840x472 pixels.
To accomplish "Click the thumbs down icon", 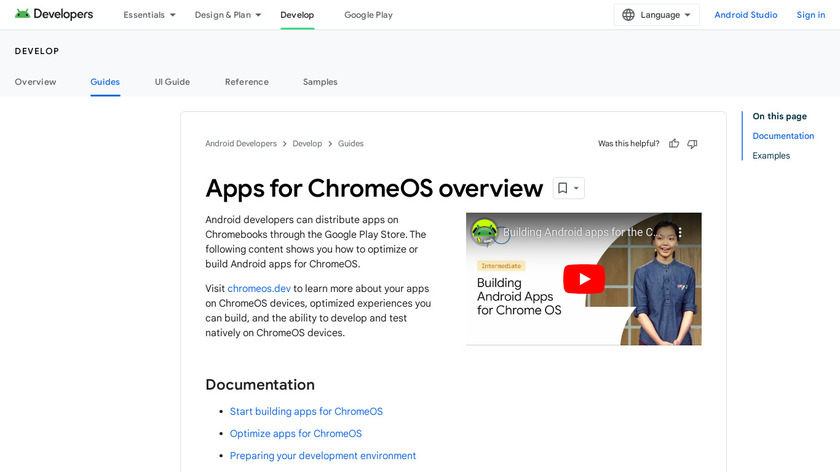I will [x=692, y=144].
